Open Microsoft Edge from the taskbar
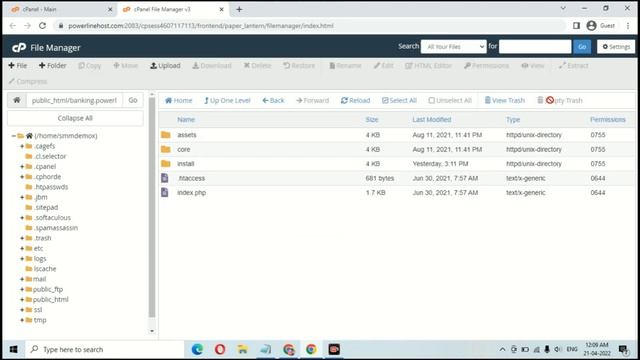 click(198, 349)
